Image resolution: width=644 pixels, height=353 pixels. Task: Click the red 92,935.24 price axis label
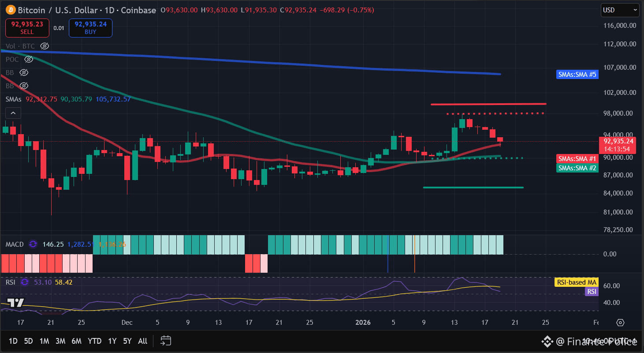point(618,145)
